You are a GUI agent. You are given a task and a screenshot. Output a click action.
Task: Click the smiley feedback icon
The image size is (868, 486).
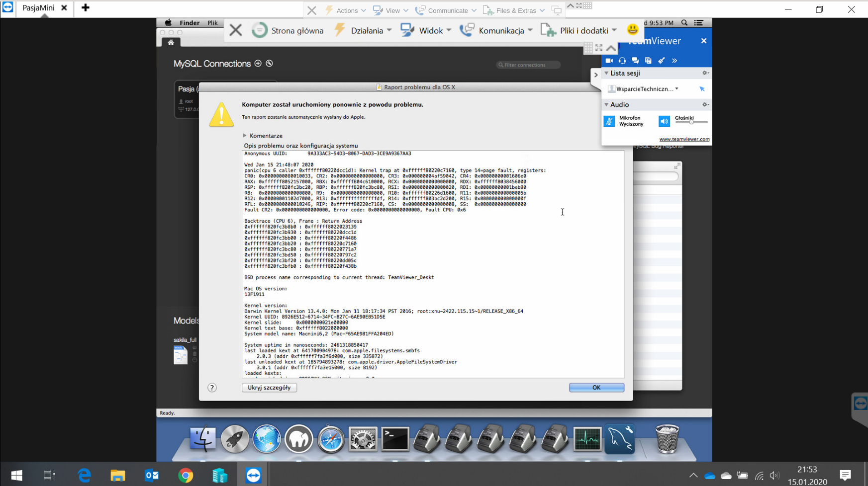click(632, 29)
